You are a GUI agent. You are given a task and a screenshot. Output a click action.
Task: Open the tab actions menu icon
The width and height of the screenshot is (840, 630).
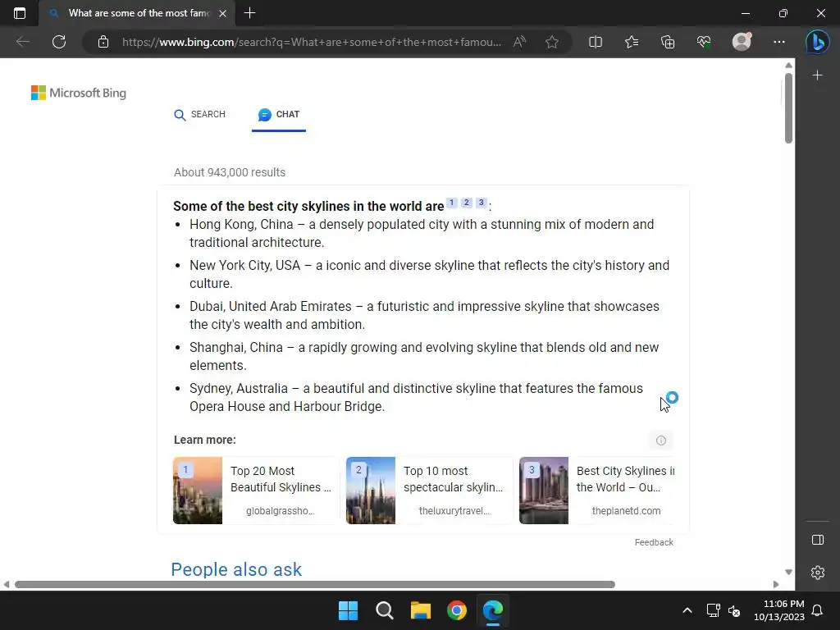tap(20, 13)
